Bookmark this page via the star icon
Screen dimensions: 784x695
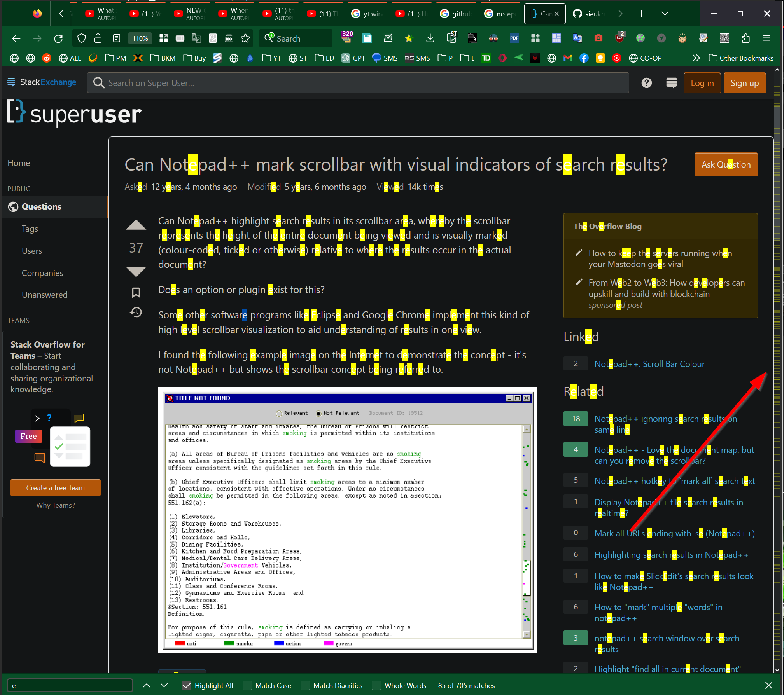click(245, 38)
